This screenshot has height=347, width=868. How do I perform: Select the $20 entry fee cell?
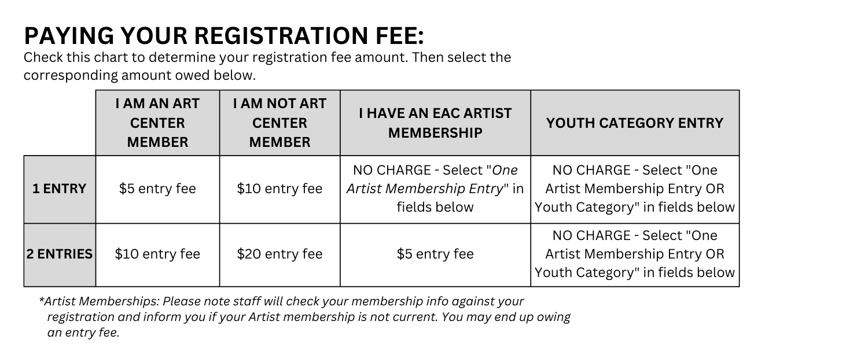[280, 254]
